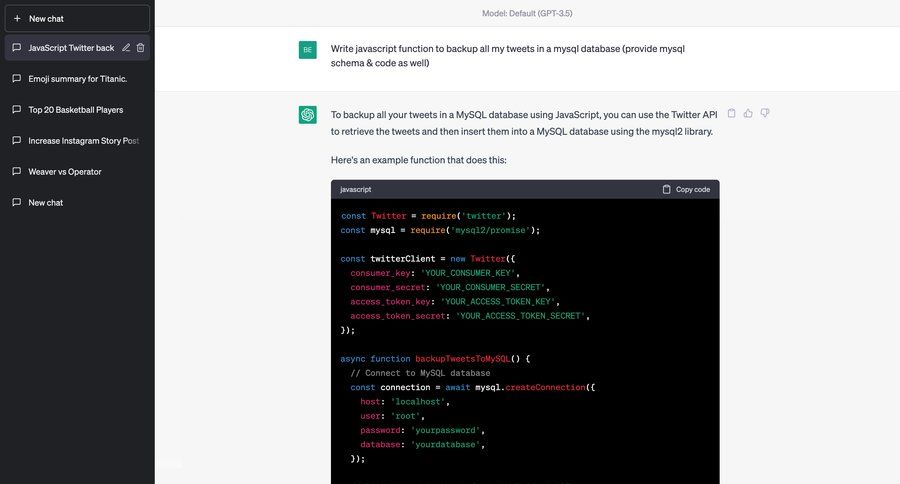Click code line 'YOUR_CONSUMER_KEY'

(x=435, y=273)
